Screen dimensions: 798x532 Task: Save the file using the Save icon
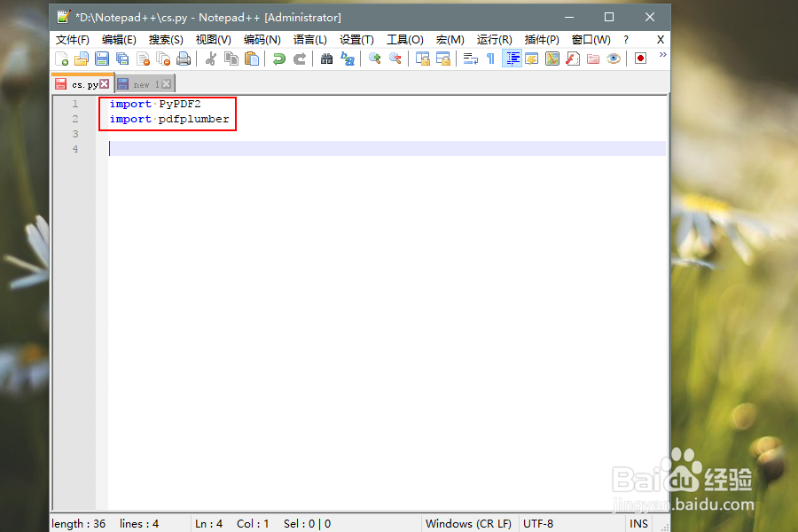(x=101, y=58)
